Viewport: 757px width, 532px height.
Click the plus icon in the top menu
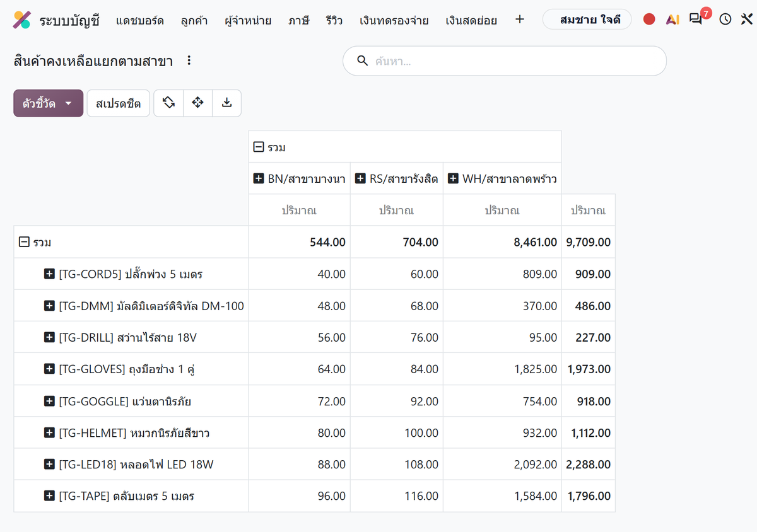(x=520, y=20)
